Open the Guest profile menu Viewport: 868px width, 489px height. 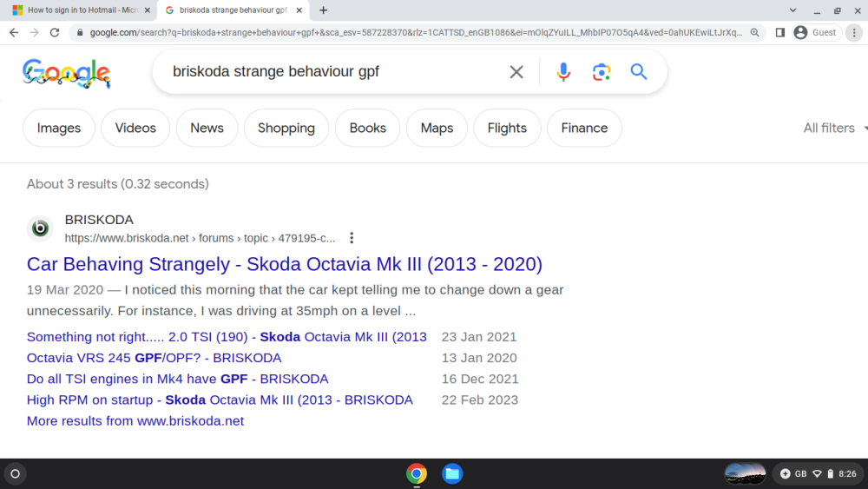coord(817,33)
